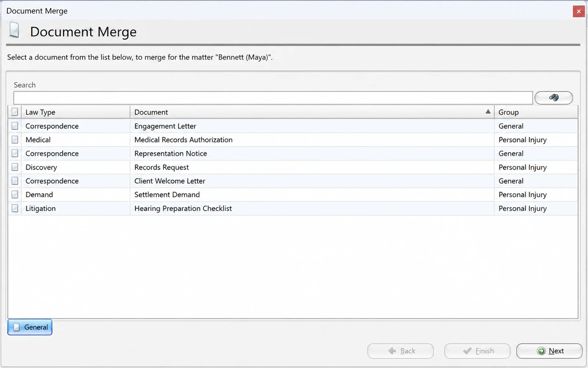This screenshot has width=588, height=368.
Task: Click the Document column sort arrow
Action: coord(488,112)
